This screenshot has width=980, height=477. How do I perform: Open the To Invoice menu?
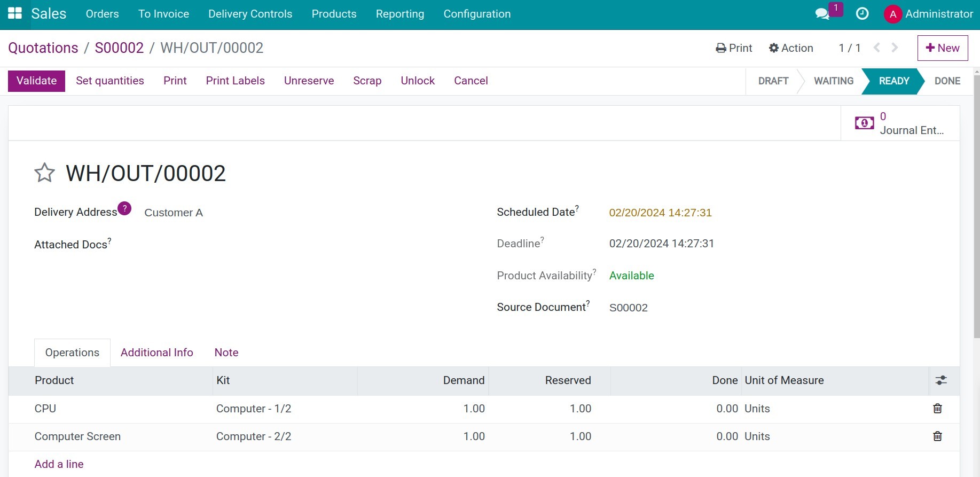point(163,14)
